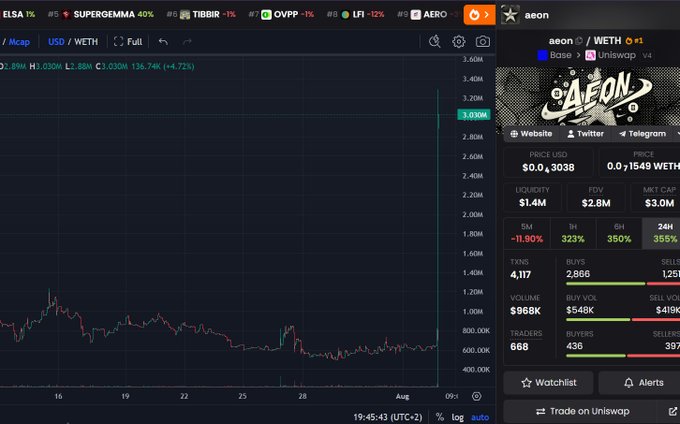
Task: Undo the last chart action
Action: 163,42
